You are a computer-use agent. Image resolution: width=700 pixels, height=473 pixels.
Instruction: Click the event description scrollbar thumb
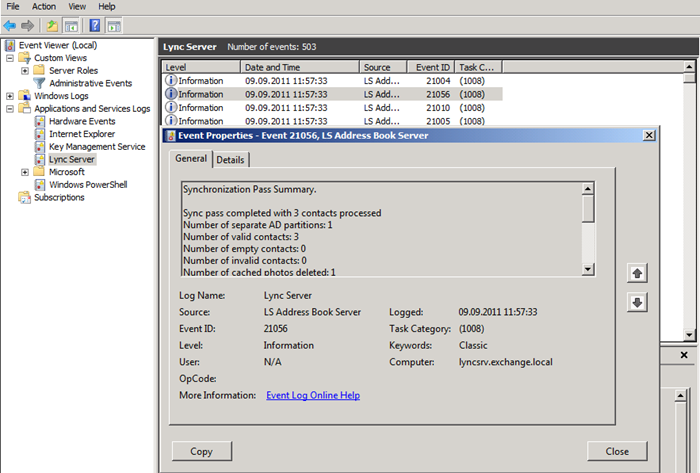tap(588, 208)
